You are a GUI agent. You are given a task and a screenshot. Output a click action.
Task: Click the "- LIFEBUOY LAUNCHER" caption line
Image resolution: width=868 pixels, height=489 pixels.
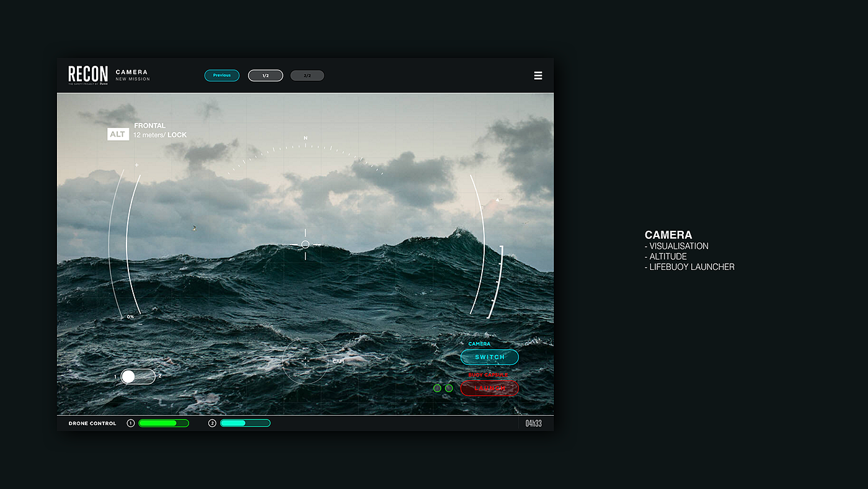click(x=689, y=267)
